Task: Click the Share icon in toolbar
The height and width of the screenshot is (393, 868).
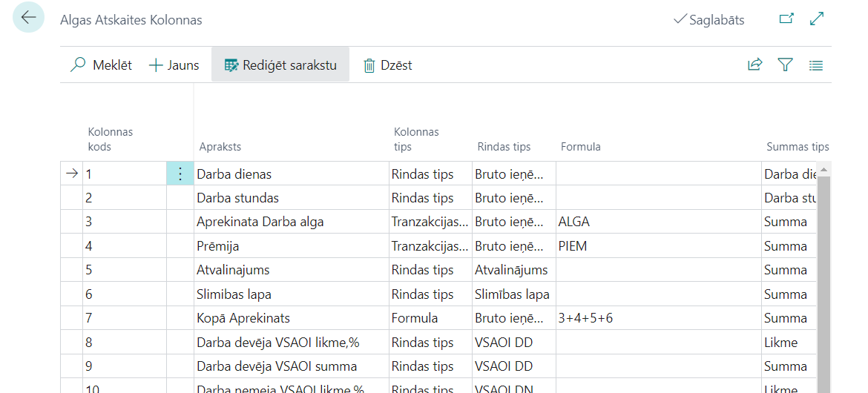Action: pyautogui.click(x=754, y=65)
